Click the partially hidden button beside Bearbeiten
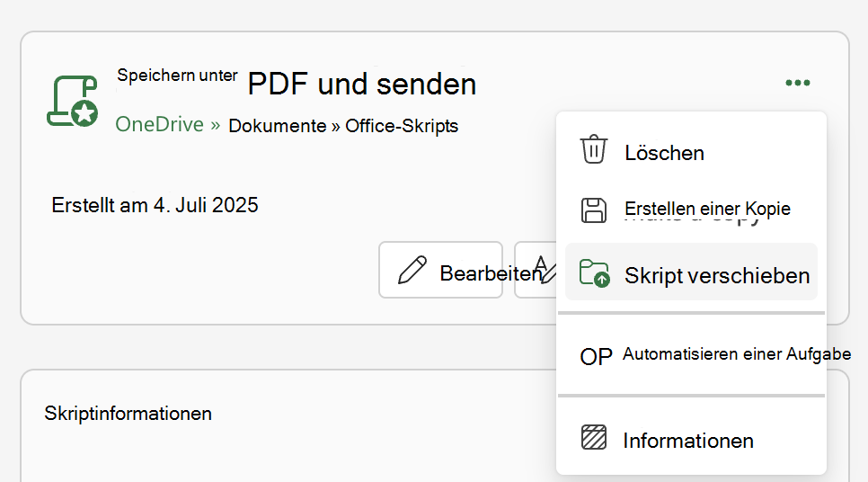Viewport: 868px width, 482px height. (536, 270)
